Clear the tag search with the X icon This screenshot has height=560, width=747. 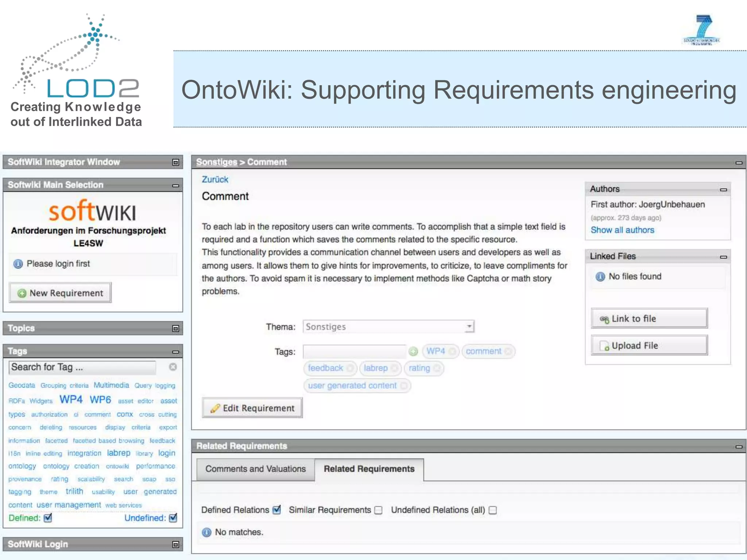[173, 367]
